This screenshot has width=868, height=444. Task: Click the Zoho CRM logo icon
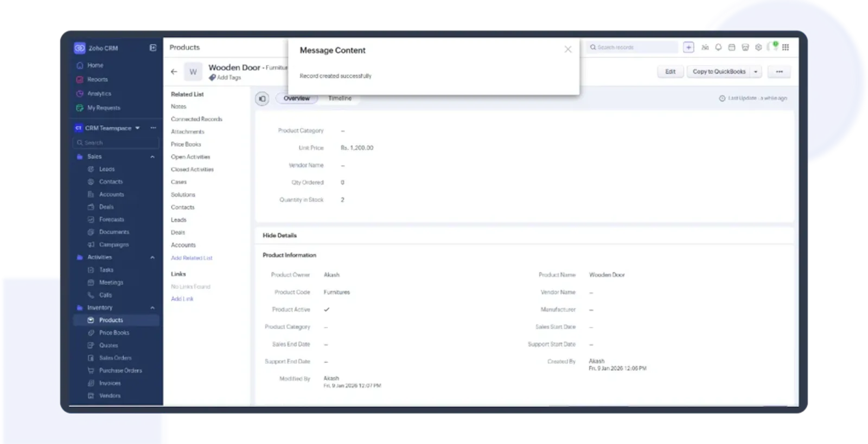click(80, 48)
